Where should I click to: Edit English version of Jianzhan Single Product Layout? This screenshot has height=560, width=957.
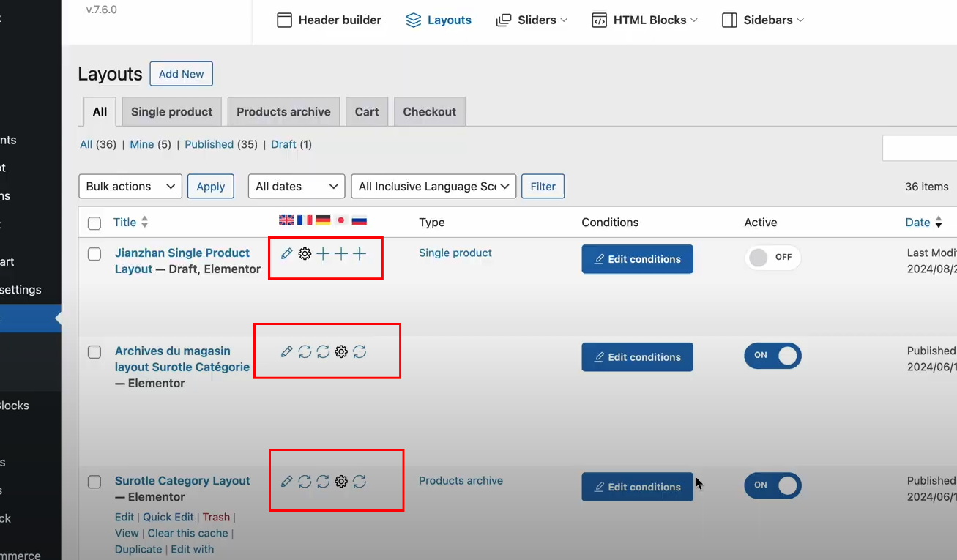(286, 253)
